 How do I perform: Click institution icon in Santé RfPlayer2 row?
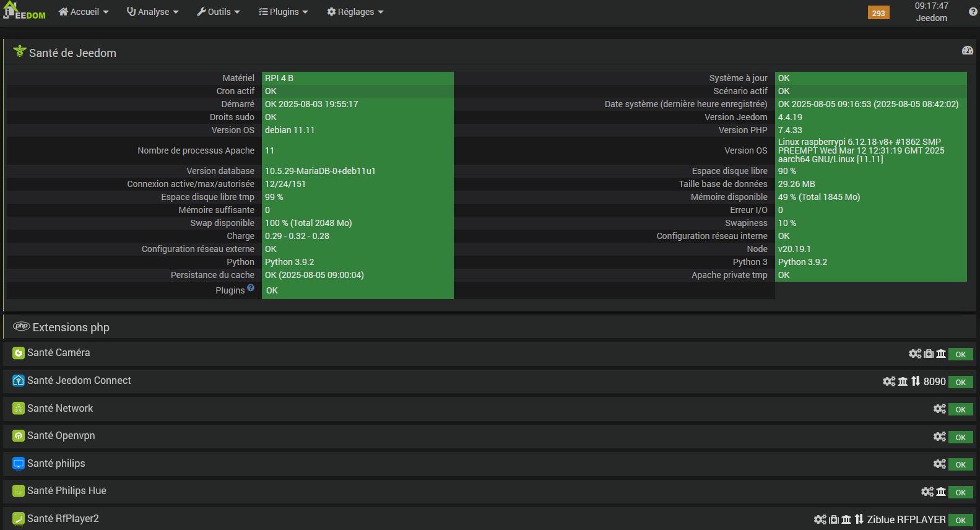point(846,519)
